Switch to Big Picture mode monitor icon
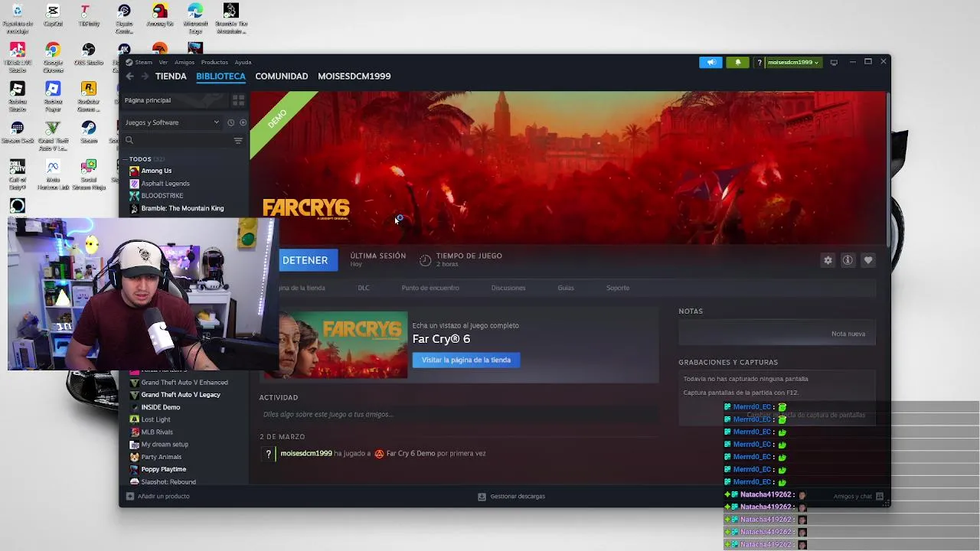980x551 pixels. pos(834,62)
